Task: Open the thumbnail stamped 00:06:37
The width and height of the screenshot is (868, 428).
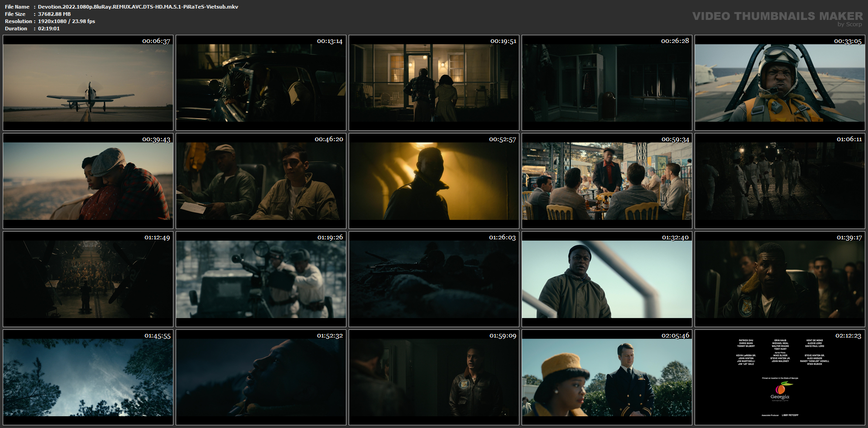Action: tap(88, 83)
